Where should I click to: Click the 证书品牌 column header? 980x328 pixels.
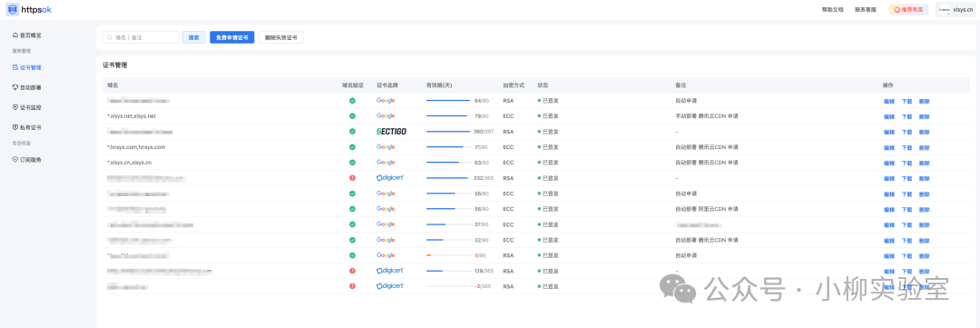[x=387, y=85]
